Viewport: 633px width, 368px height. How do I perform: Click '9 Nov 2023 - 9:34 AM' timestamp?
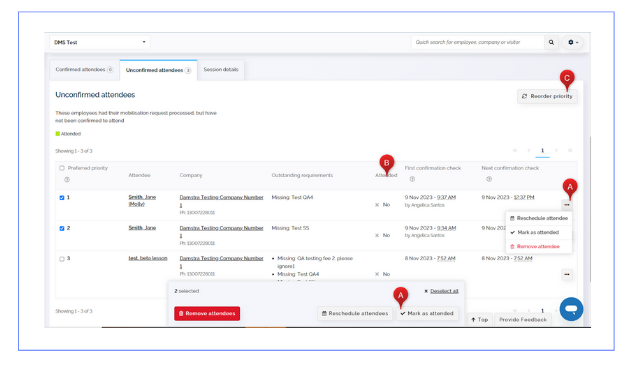pos(430,228)
